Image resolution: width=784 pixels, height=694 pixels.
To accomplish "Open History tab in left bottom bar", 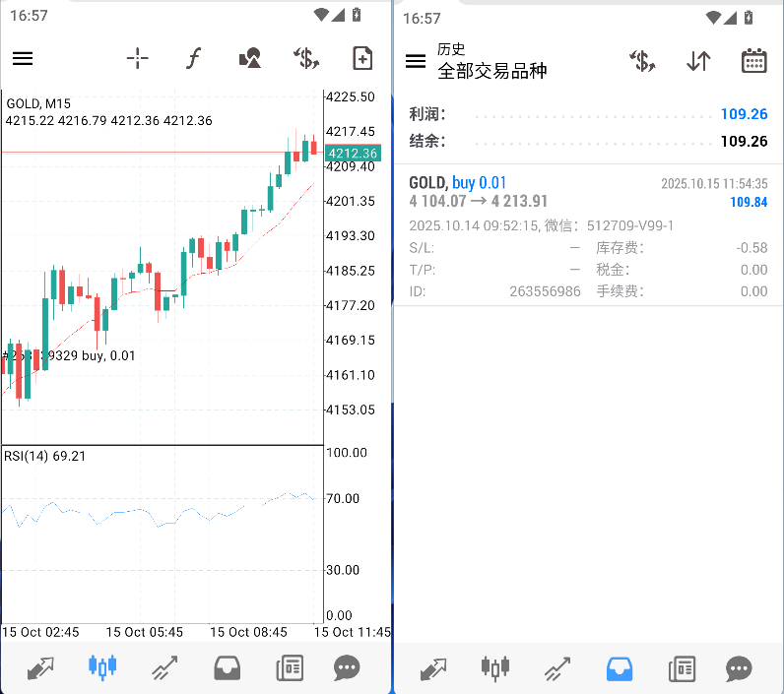I will [x=228, y=668].
